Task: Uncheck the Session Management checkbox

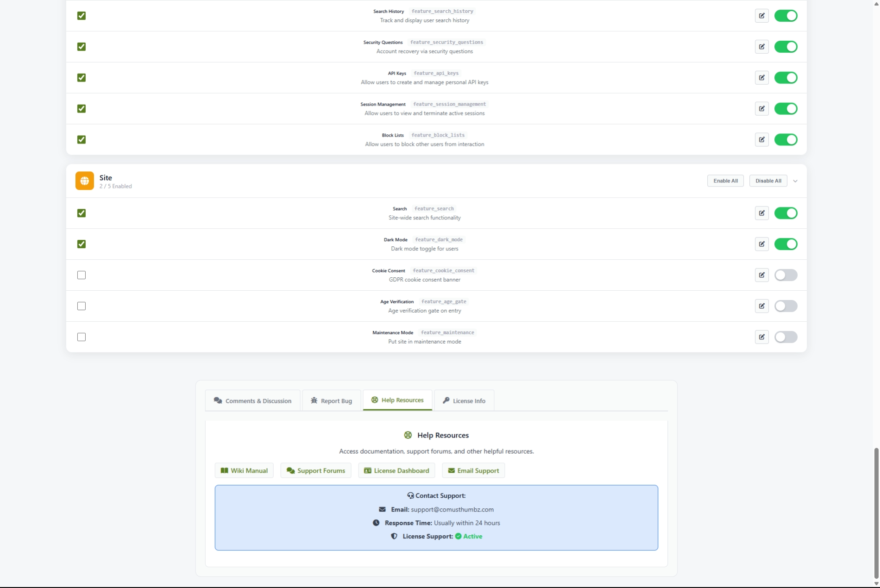Action: click(82, 109)
